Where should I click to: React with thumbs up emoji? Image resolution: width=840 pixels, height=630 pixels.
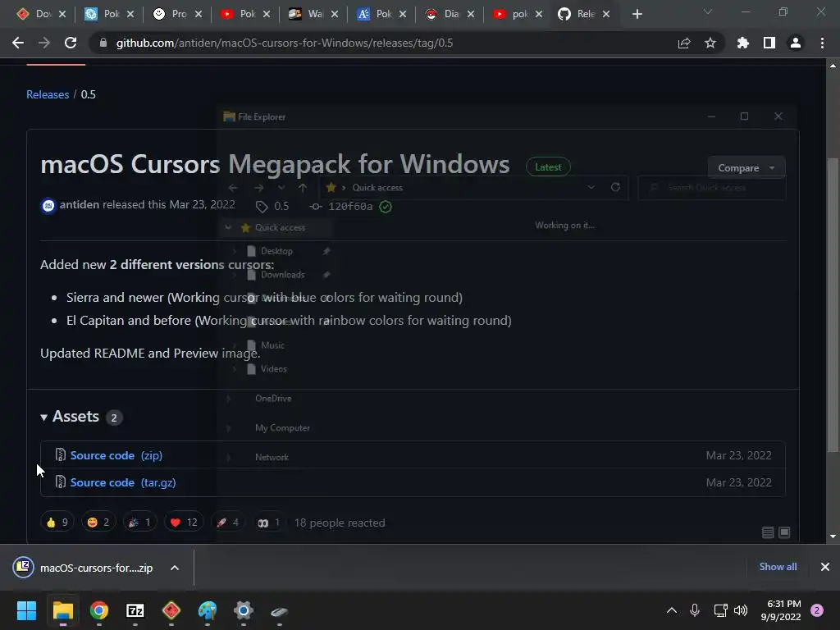point(57,523)
